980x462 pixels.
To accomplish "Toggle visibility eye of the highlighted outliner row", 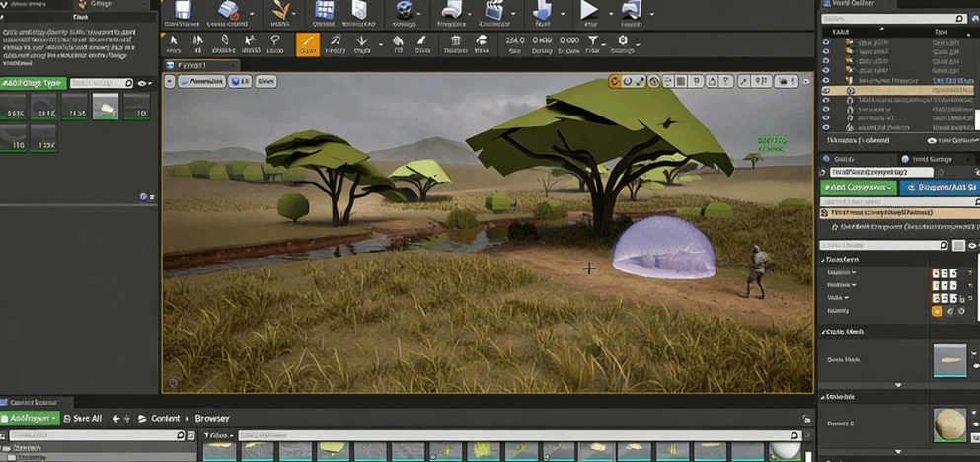I will tap(826, 91).
